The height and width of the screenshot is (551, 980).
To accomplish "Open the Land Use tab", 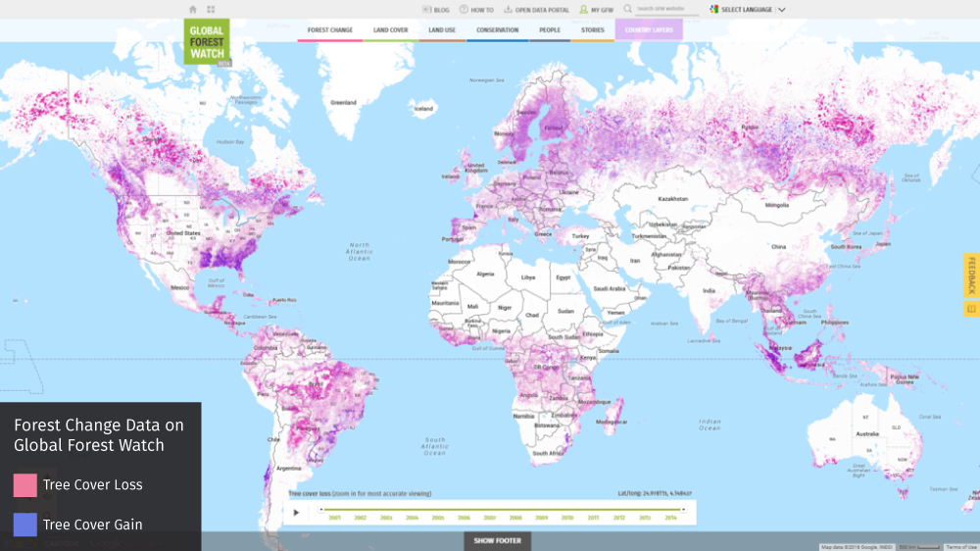I will (442, 30).
